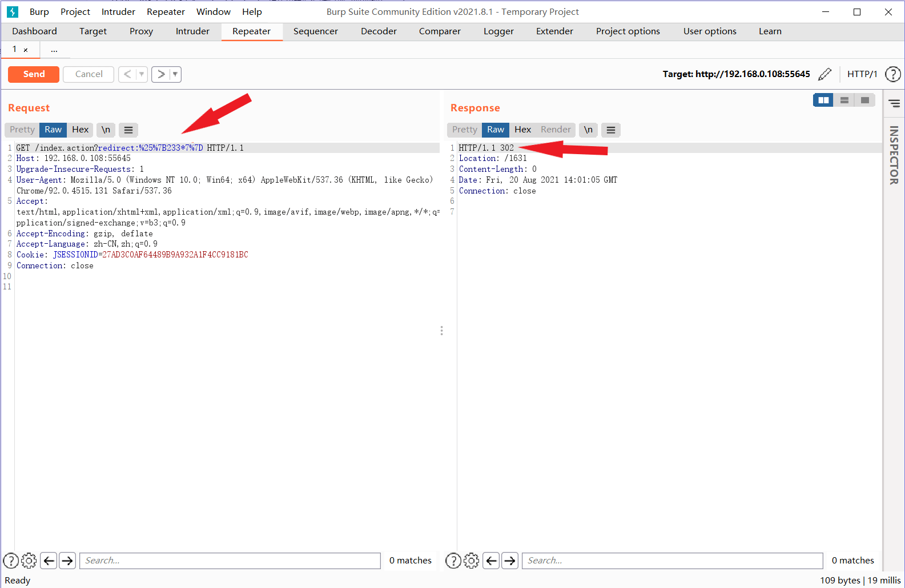Open the Response hamburger actions menu
Viewport: 905px width, 588px height.
click(611, 130)
